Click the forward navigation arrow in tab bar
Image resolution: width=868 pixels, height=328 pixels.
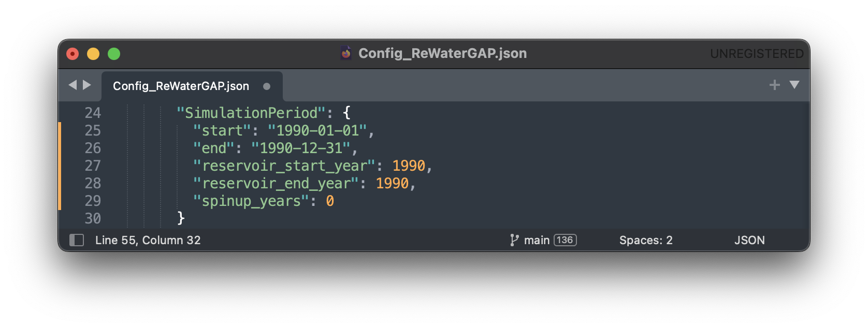tap(87, 85)
